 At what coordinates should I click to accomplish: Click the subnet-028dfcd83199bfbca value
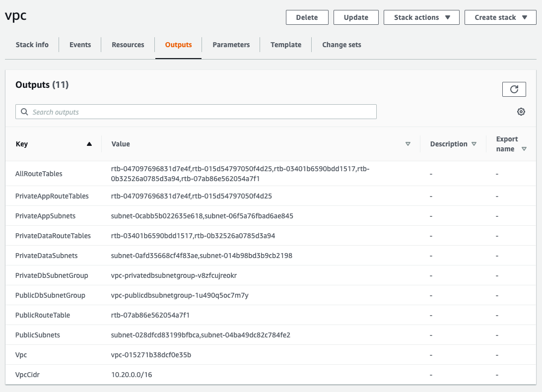tap(155, 335)
